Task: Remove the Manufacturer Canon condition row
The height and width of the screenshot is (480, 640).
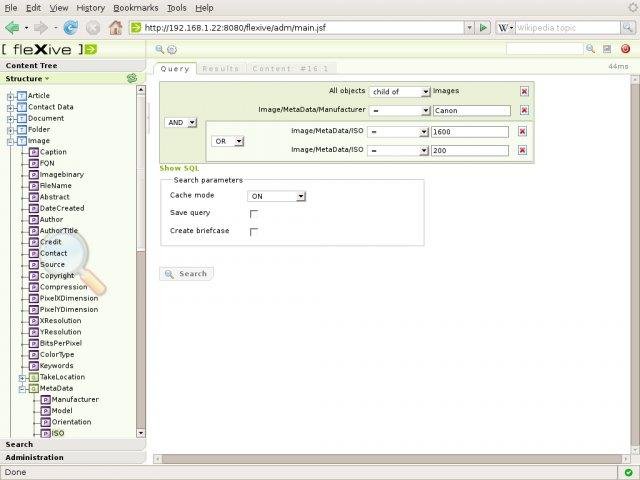Action: pyautogui.click(x=524, y=111)
